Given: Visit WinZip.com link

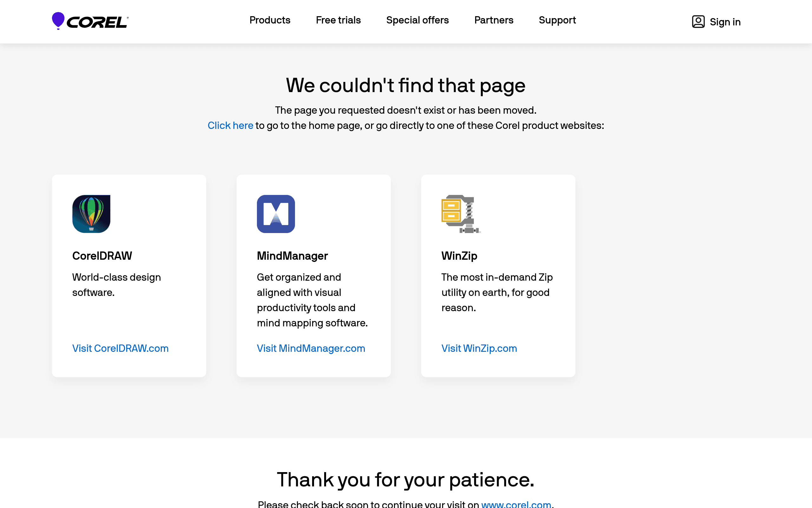Looking at the screenshot, I should (x=479, y=348).
